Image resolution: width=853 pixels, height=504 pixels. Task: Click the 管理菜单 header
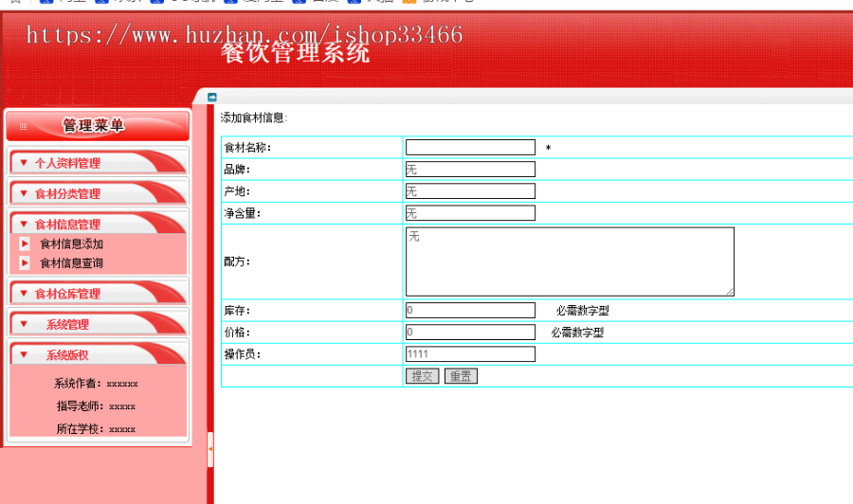(98, 126)
